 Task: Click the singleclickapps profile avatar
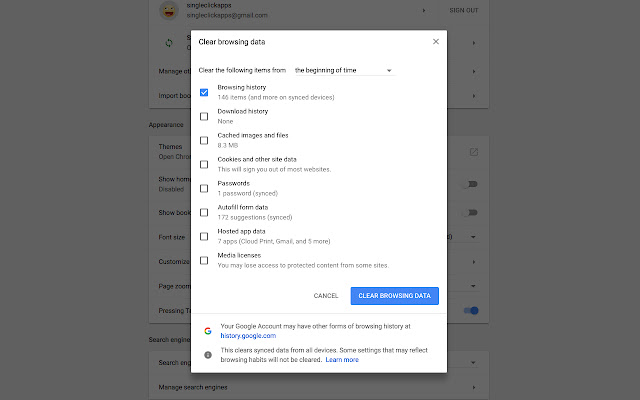169,10
